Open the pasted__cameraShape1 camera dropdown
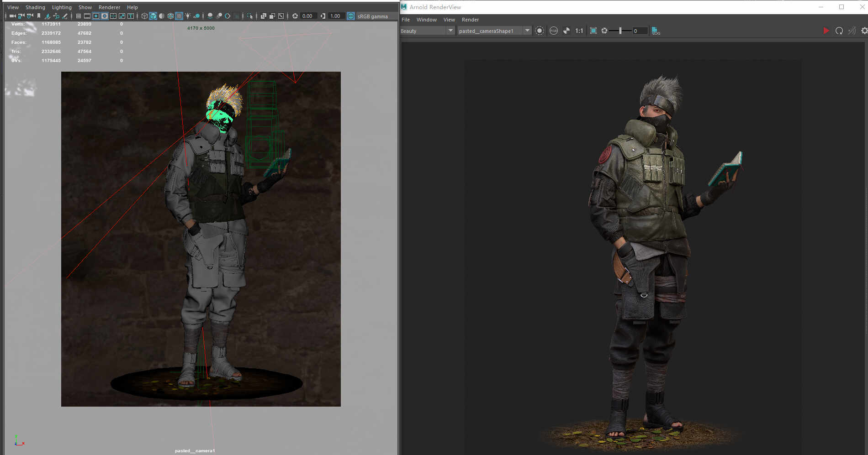Image resolution: width=868 pixels, height=455 pixels. (494, 31)
